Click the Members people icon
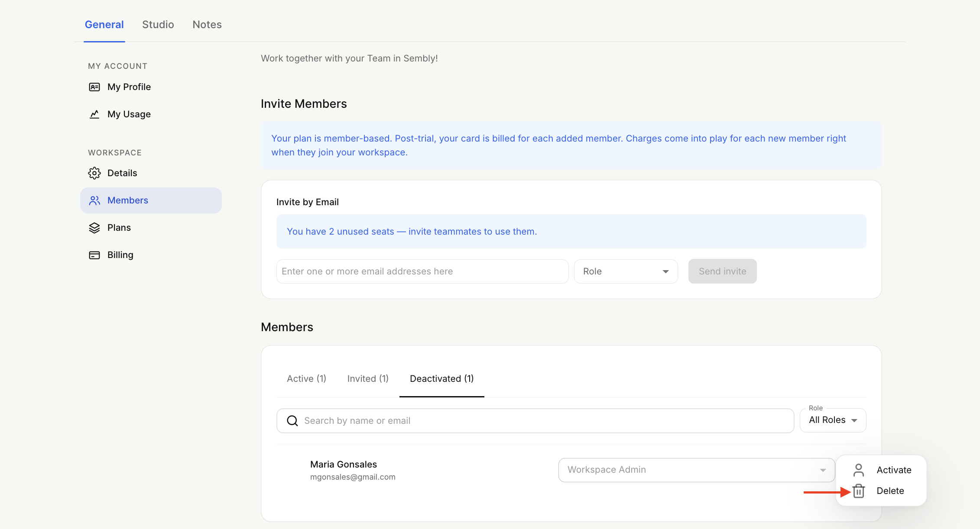The image size is (980, 529). [94, 200]
